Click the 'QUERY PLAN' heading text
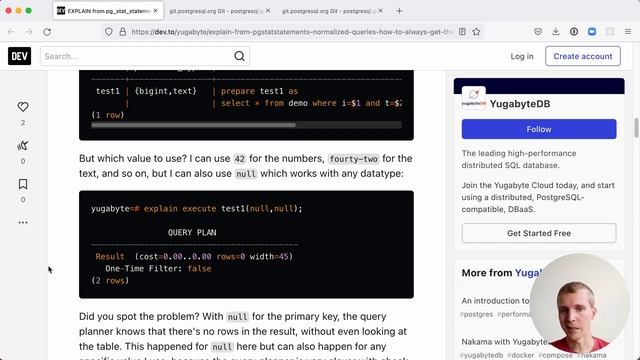 coord(192,233)
